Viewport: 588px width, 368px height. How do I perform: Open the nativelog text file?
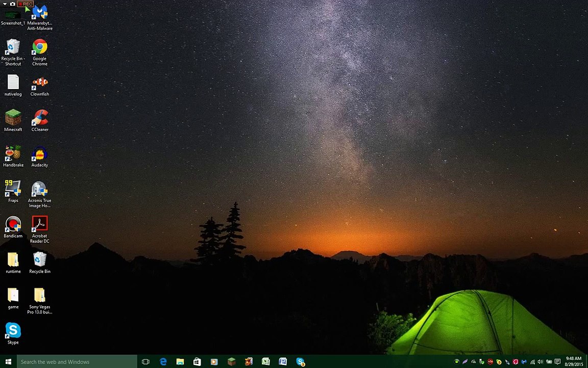(x=13, y=86)
